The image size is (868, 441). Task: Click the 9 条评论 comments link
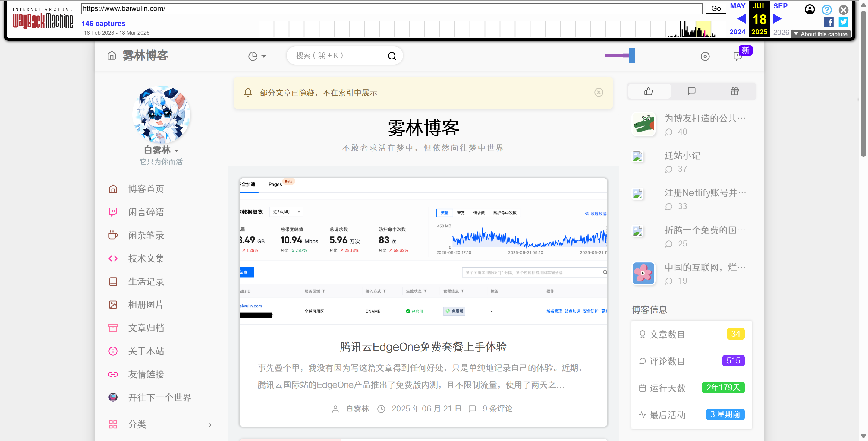point(497,409)
